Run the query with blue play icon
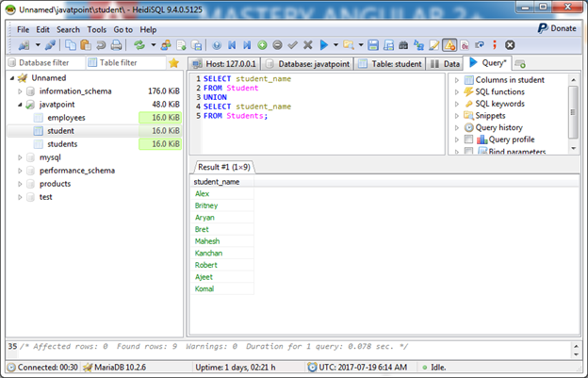Viewport: 588px width, 378px height. 323,45
